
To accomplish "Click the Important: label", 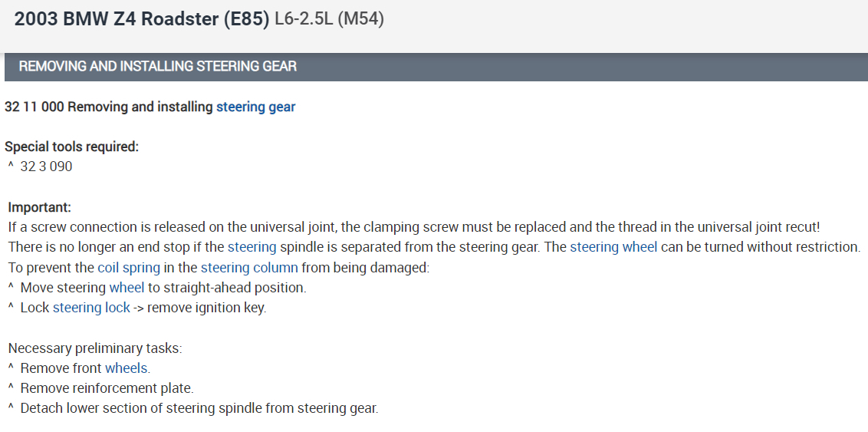I will 39,207.
